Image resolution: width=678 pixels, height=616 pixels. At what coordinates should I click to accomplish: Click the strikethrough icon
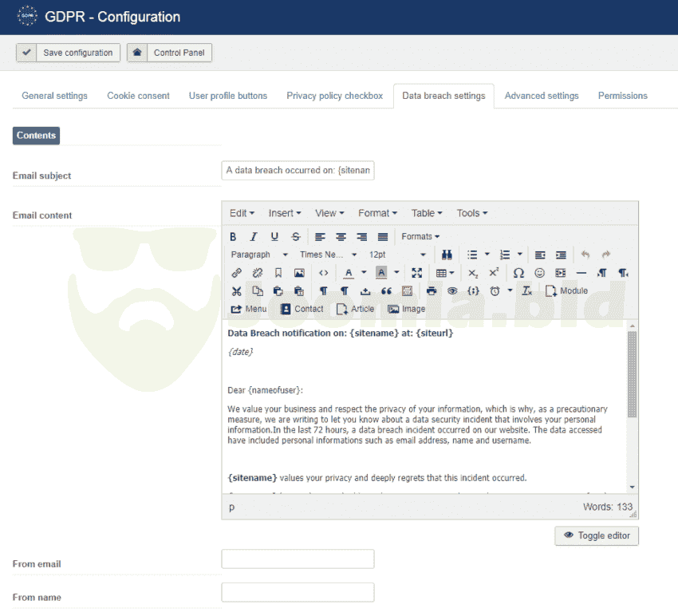click(x=296, y=237)
